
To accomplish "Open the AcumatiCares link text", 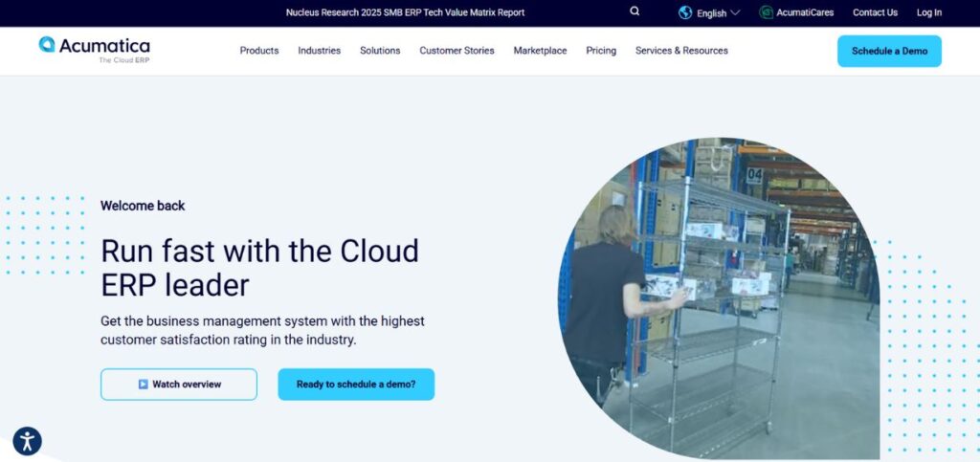I will pyautogui.click(x=805, y=12).
